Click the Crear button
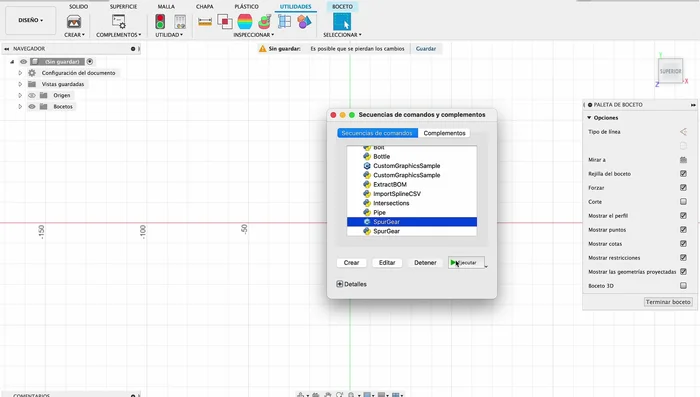Image resolution: width=700 pixels, height=397 pixels. pos(351,263)
